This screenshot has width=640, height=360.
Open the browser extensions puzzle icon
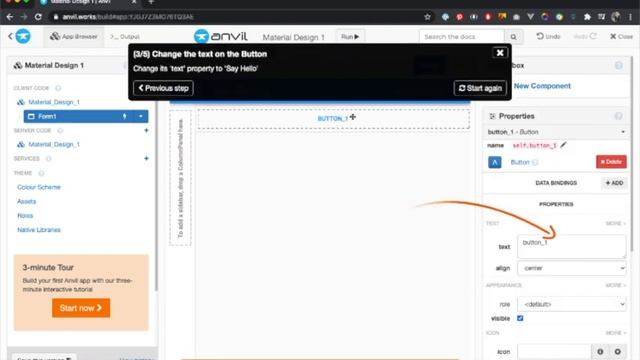[x=587, y=17]
